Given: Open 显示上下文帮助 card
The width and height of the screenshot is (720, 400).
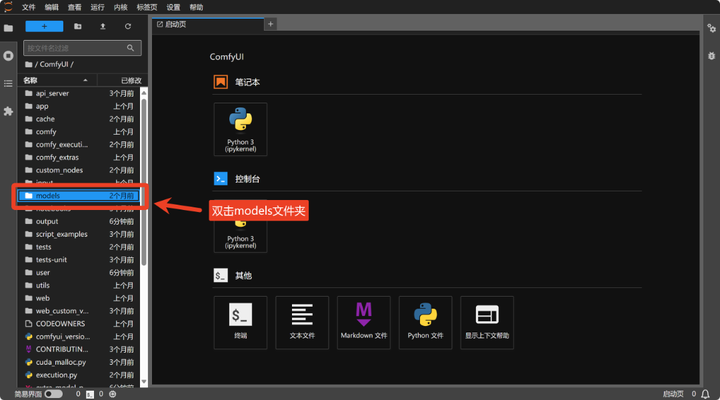Looking at the screenshot, I should 487,323.
